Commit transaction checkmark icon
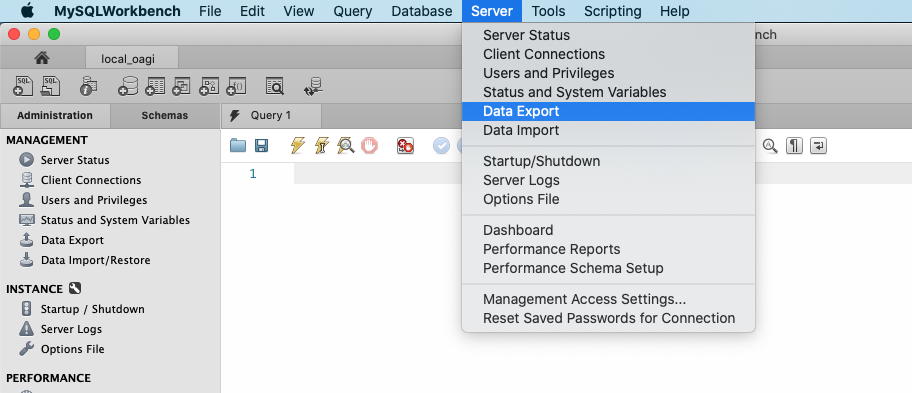Screen dimensions: 912x393 coord(441,145)
